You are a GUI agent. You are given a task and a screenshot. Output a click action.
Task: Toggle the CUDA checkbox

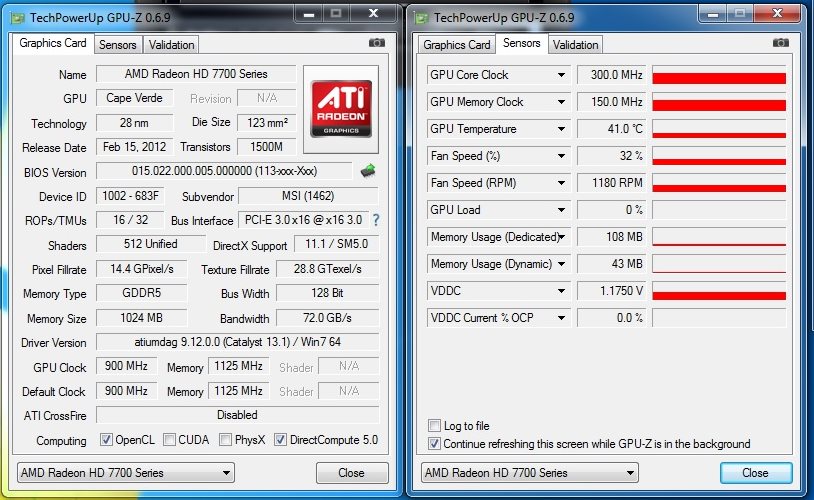pyautogui.click(x=169, y=440)
